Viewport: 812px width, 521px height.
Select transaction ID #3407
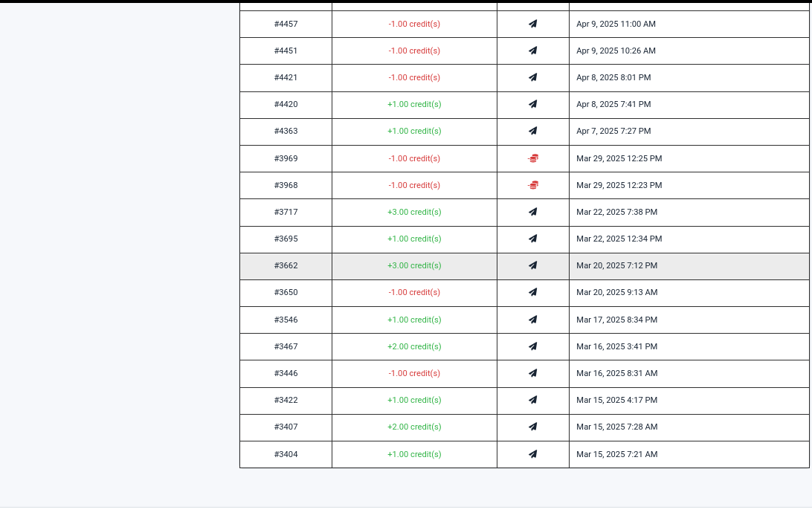286,427
